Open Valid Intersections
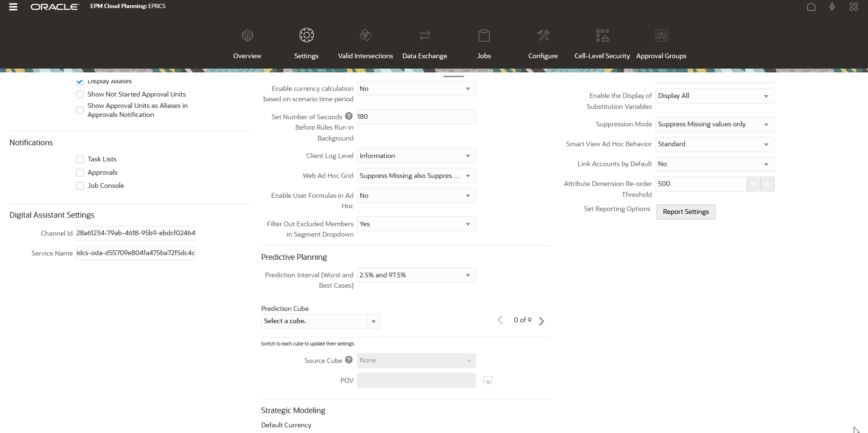Image resolution: width=868 pixels, height=433 pixels. (x=365, y=43)
